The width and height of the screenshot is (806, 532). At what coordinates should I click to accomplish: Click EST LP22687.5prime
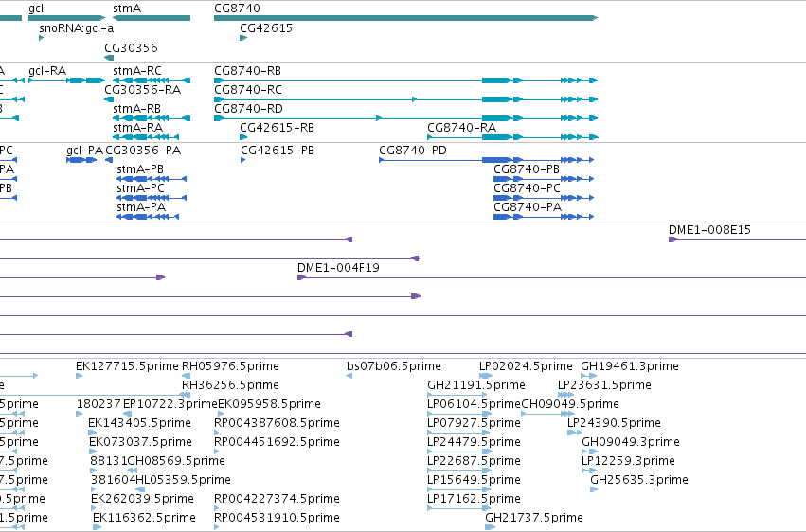(474, 461)
